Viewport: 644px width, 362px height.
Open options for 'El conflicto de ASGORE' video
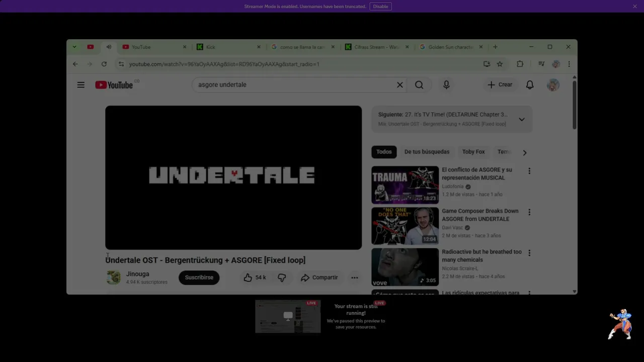[529, 171]
